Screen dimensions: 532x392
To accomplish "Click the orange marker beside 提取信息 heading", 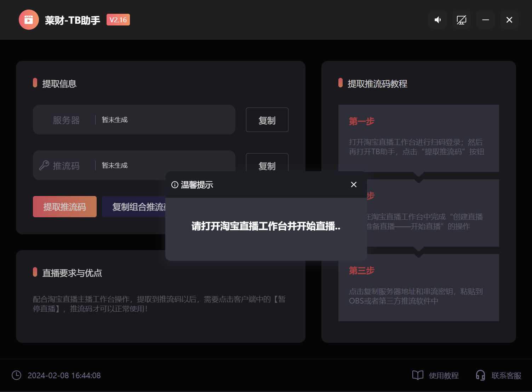I will click(x=35, y=83).
